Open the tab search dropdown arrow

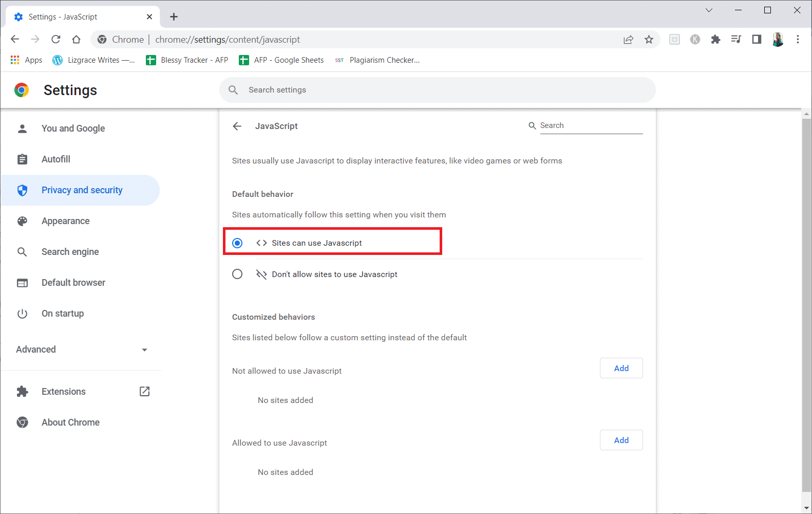tap(709, 10)
